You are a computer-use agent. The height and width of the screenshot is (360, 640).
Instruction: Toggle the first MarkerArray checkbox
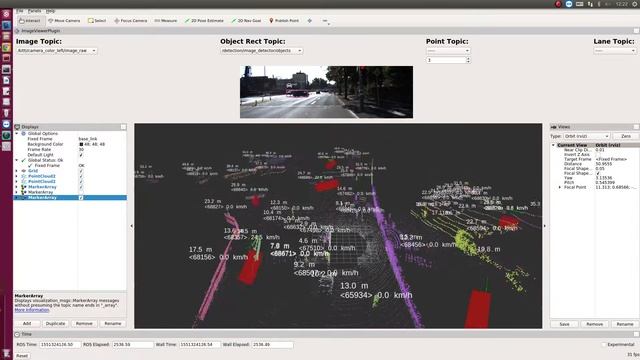tap(81, 187)
